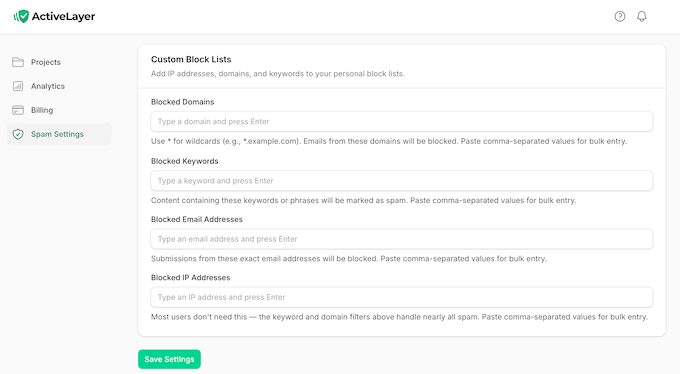Click the Billing card icon
Screen dimensions: 680x374
pyautogui.click(x=18, y=110)
